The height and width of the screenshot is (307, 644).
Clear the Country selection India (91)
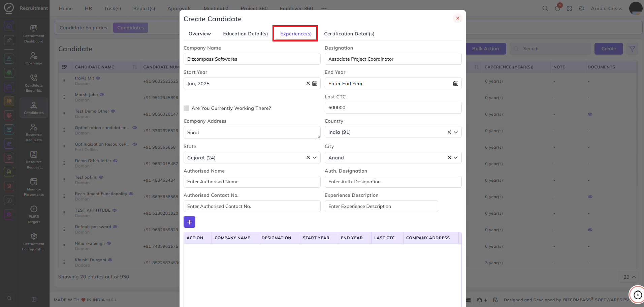[x=449, y=132]
